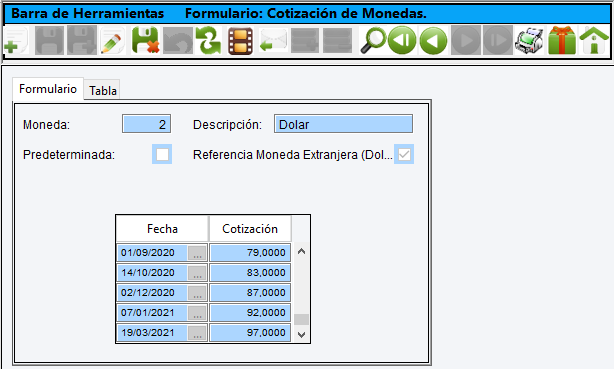Click the green refresh arrows icon
Viewport: 614px width, 369px height.
pyautogui.click(x=209, y=40)
